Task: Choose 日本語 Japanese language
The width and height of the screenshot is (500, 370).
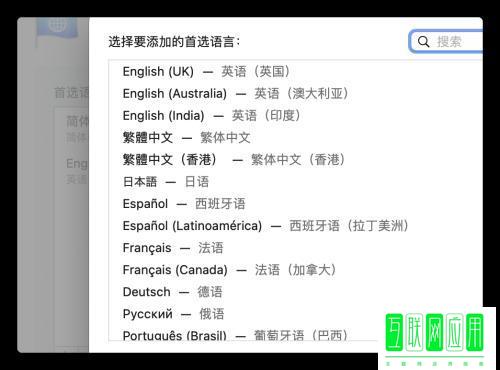Action: 295,182
